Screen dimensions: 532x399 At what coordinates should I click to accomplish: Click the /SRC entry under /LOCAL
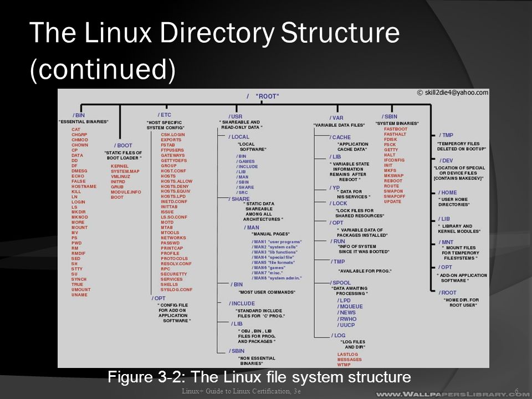pos(242,192)
